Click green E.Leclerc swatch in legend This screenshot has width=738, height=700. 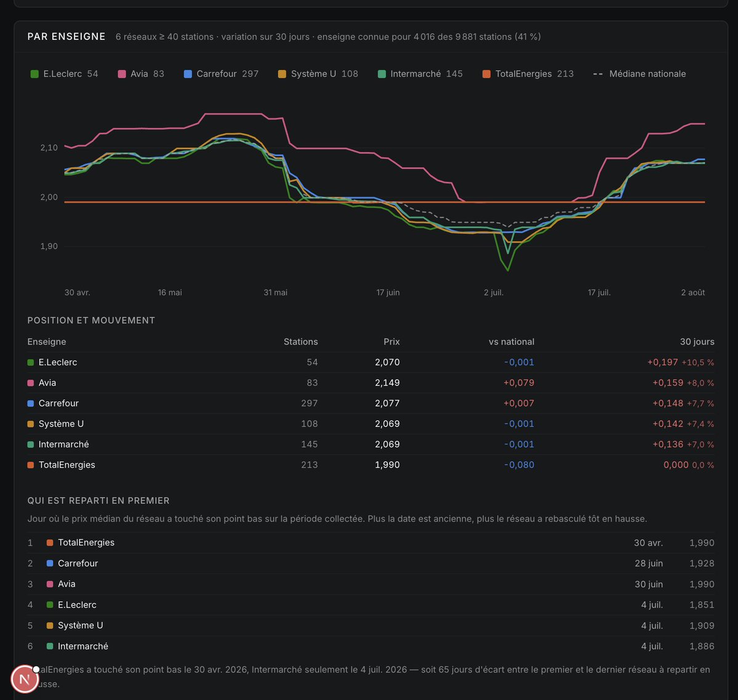34,74
